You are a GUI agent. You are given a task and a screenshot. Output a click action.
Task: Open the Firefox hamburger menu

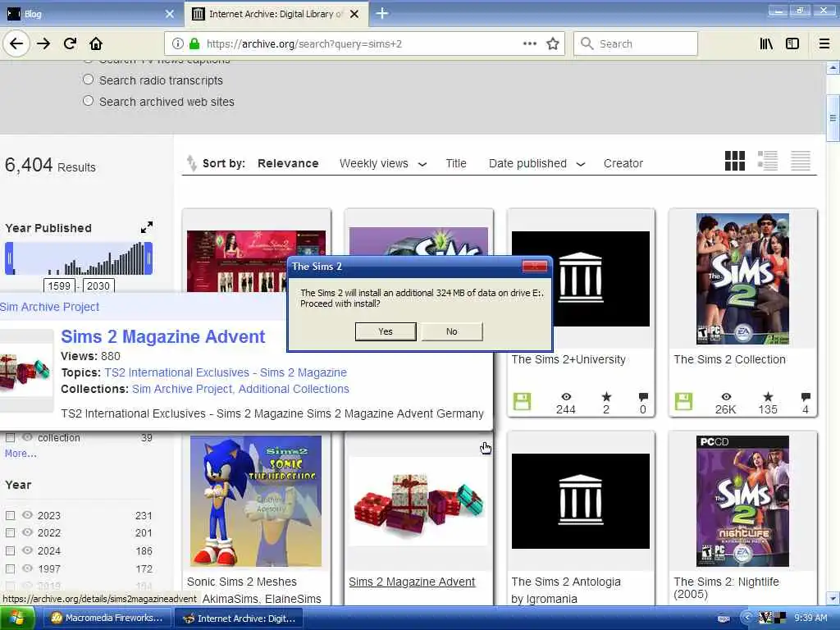(x=824, y=43)
